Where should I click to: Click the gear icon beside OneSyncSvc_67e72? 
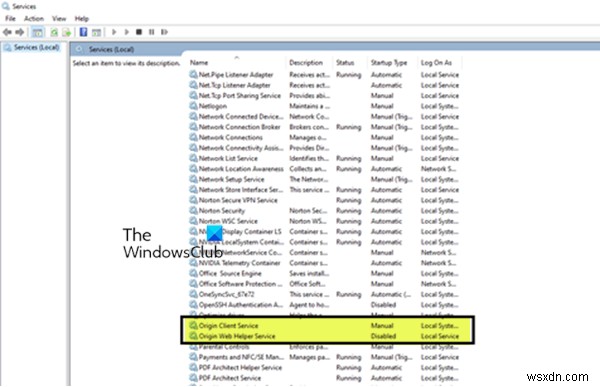point(194,294)
